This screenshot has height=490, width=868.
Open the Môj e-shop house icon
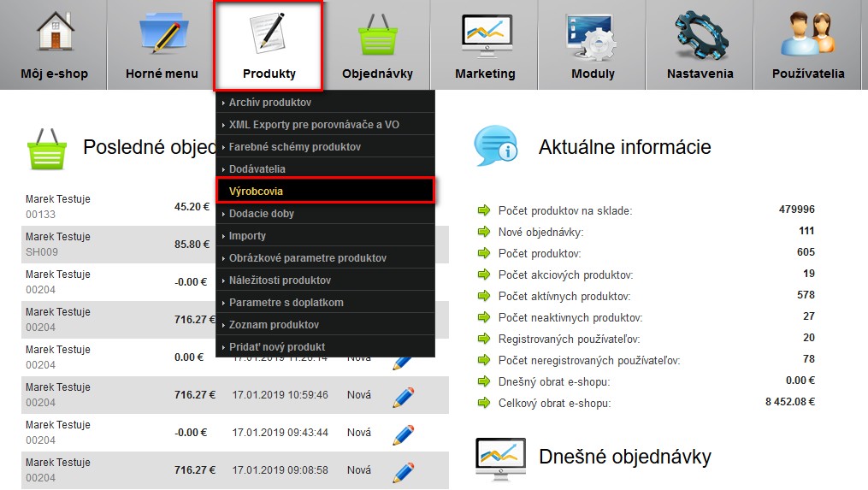pyautogui.click(x=54, y=32)
